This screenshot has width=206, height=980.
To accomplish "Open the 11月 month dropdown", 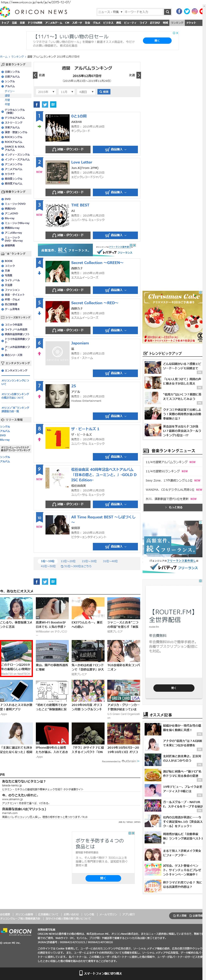I will [x=67, y=92].
